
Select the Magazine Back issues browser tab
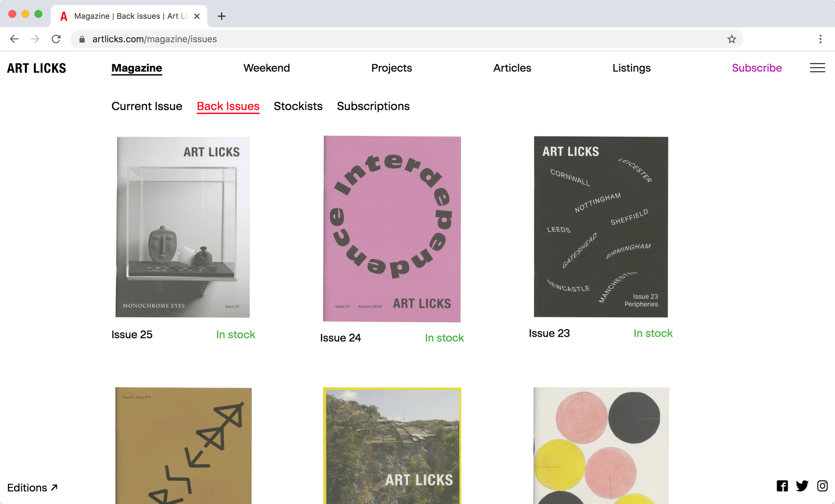[x=129, y=16]
